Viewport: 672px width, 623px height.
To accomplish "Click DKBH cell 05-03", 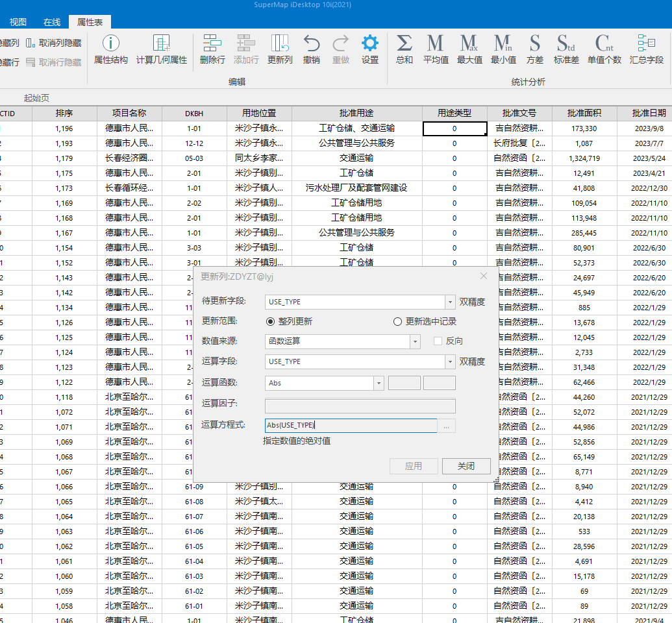I will click(x=194, y=158).
